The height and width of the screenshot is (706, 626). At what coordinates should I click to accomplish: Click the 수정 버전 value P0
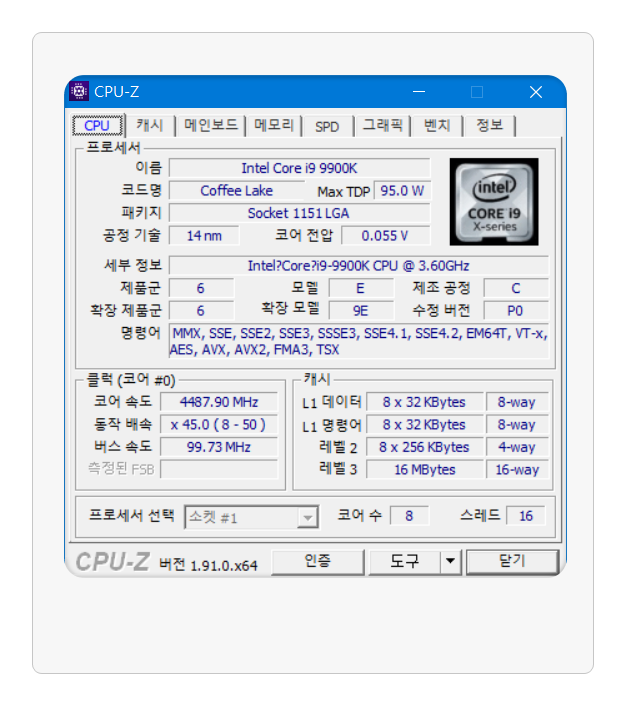coord(516,311)
